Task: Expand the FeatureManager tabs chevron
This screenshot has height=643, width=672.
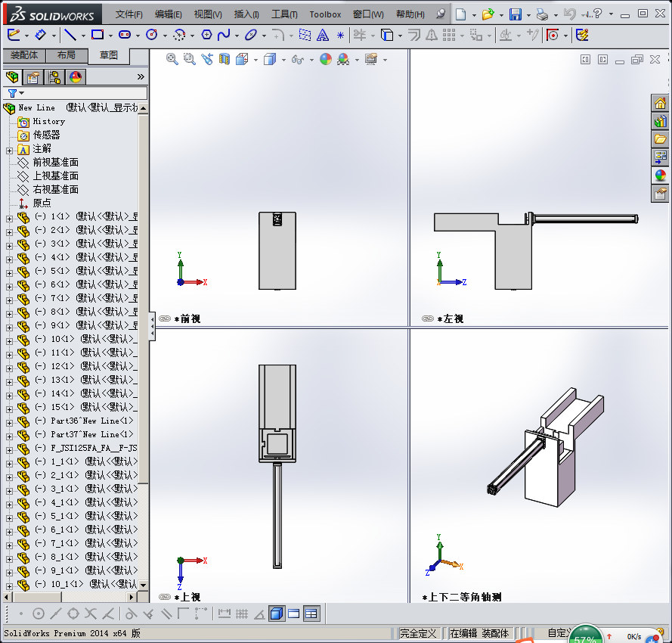Action: pos(141,77)
